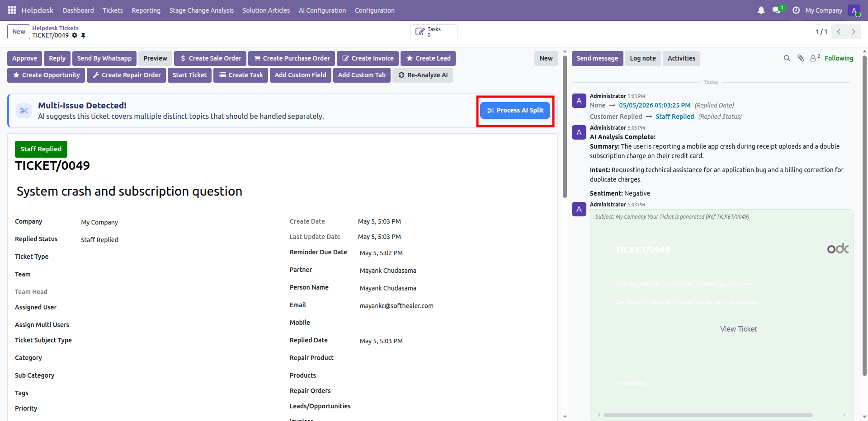868x421 pixels.
Task: Open the Tickets menu
Action: [x=113, y=10]
